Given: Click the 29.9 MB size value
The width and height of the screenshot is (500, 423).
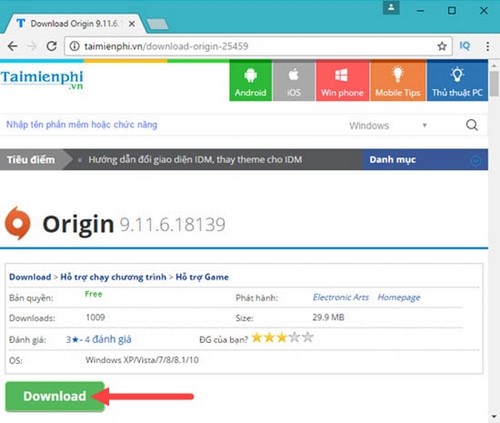Looking at the screenshot, I should pos(328,317).
